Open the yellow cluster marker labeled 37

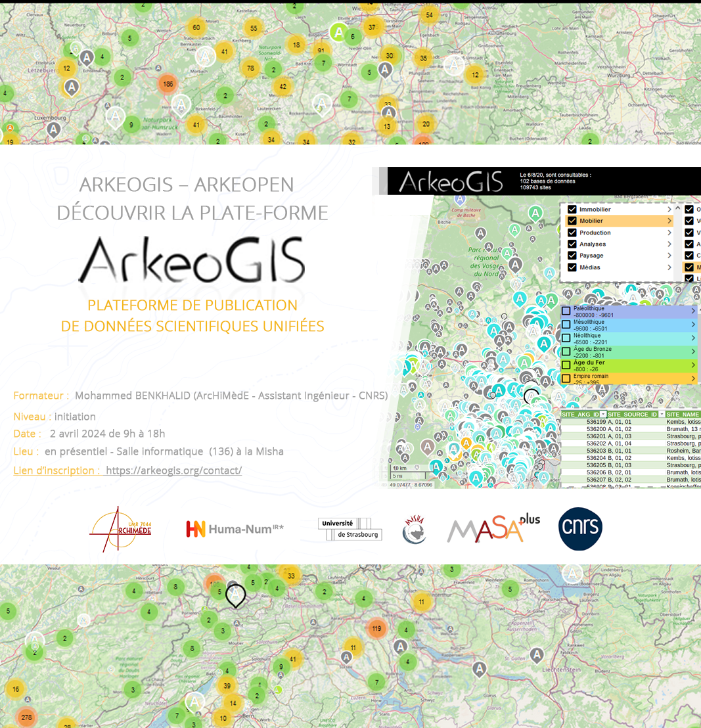[373, 28]
